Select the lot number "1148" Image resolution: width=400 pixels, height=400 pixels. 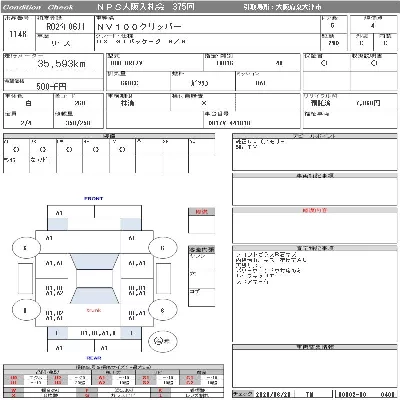click(18, 34)
